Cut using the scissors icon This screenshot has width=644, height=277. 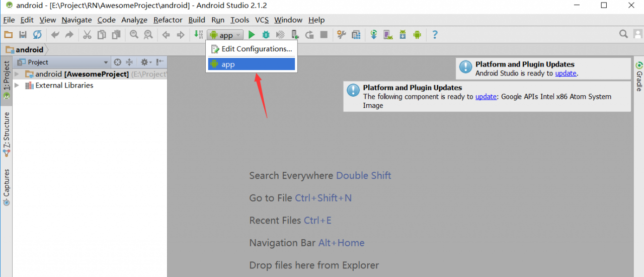(87, 35)
